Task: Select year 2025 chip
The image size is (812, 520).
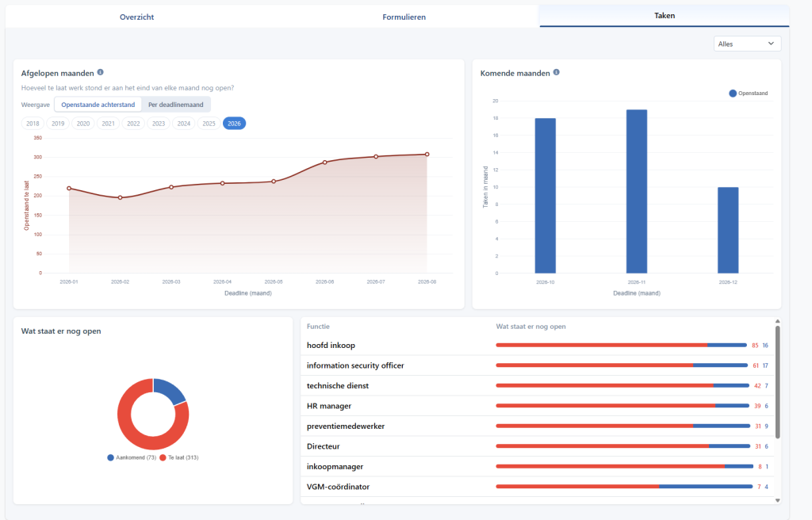Action: click(x=209, y=124)
